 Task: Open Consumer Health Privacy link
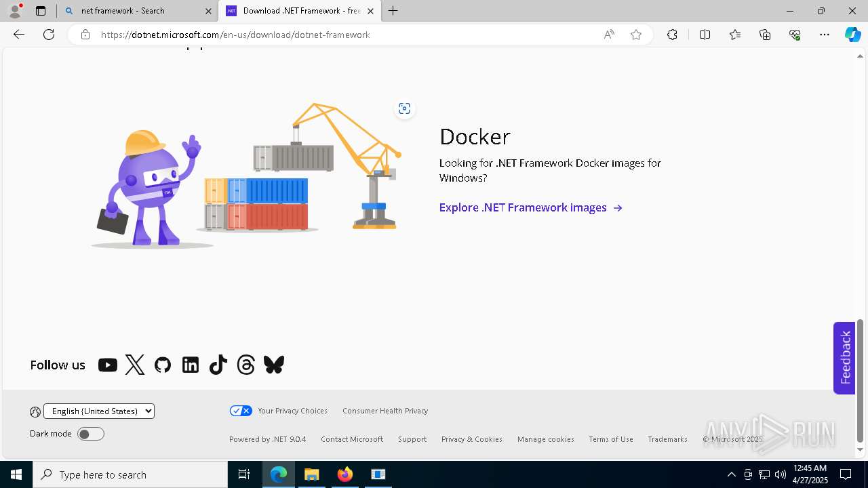(x=385, y=411)
